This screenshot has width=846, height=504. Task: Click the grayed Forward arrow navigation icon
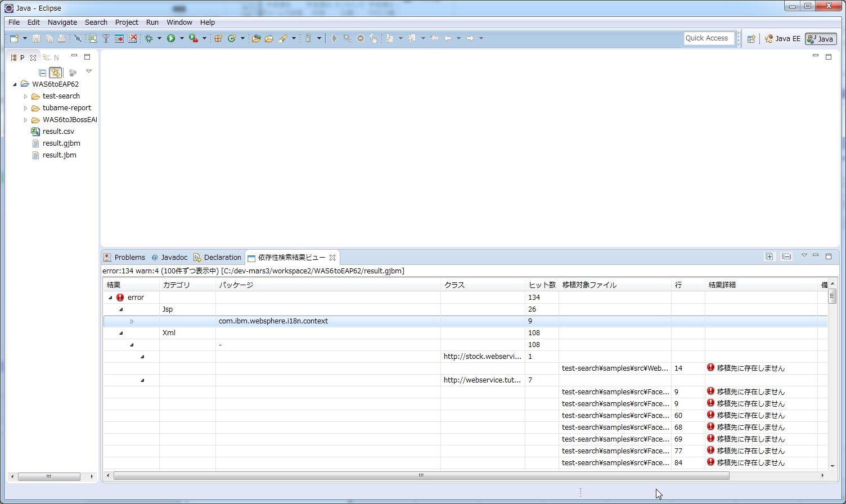click(470, 38)
